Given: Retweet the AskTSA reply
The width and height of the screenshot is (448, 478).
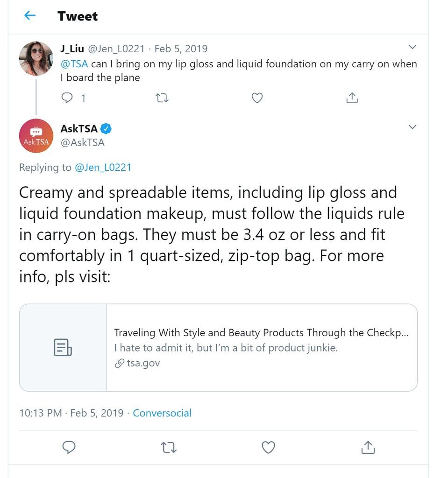Looking at the screenshot, I should [169, 448].
